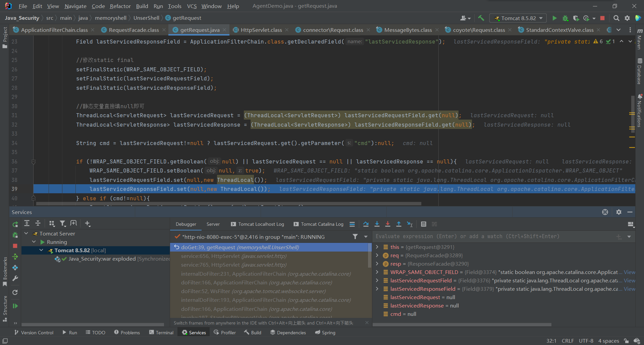Click the Step Out debugger icon

pos(399,224)
